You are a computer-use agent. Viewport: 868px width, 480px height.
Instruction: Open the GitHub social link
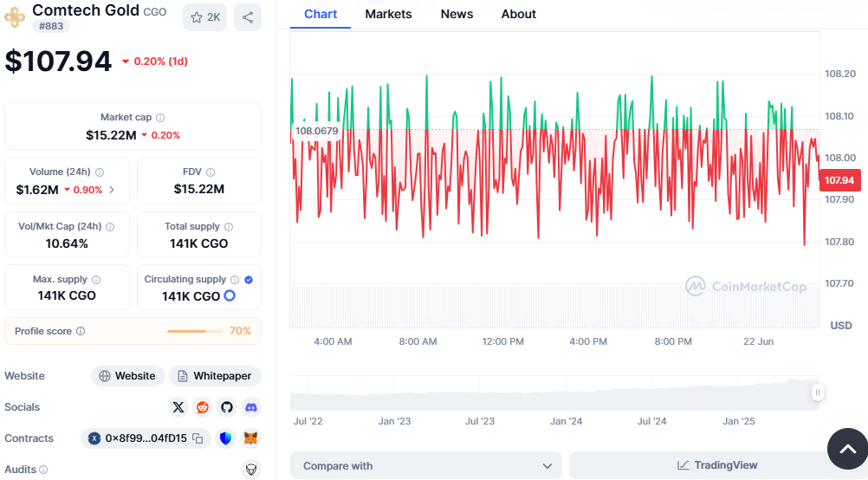point(227,407)
